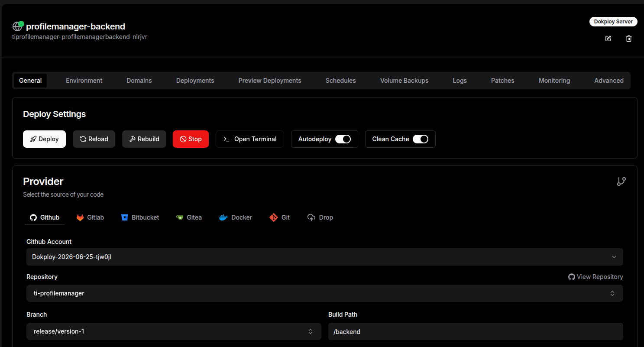Viewport: 644px width, 347px height.
Task: Open the Branch release/version-1 selector
Action: point(174,331)
